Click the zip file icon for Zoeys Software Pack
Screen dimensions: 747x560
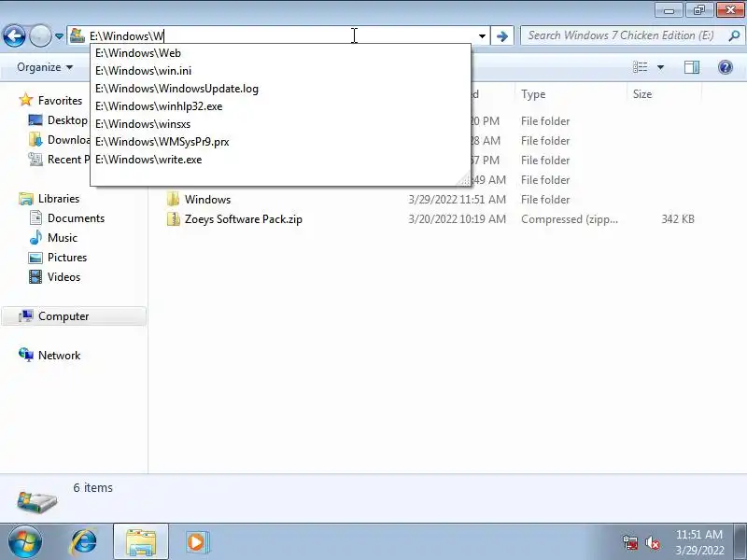[x=173, y=219]
